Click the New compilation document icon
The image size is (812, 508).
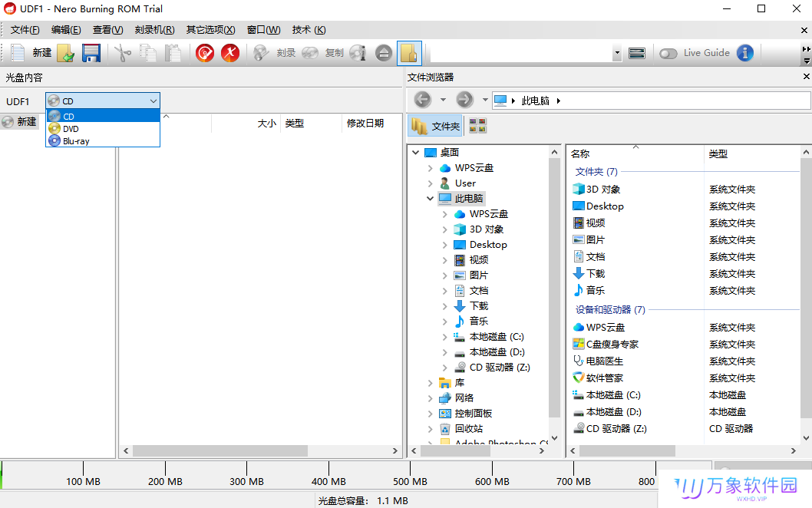pyautogui.click(x=18, y=53)
